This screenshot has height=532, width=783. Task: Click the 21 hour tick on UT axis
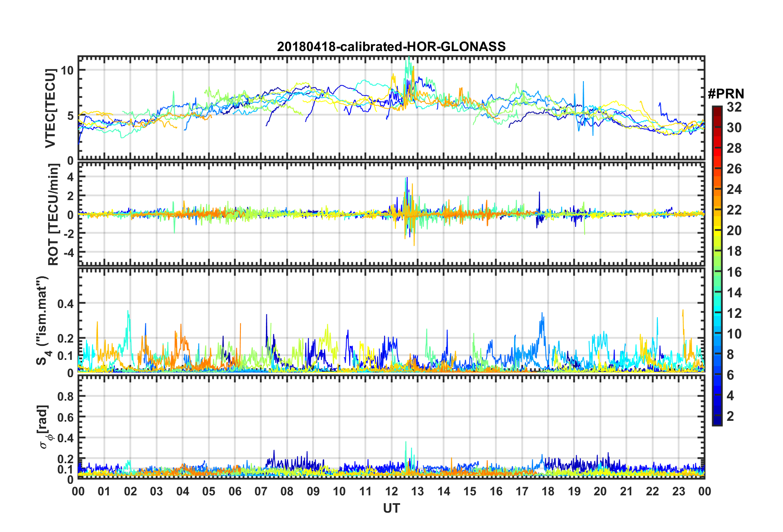[x=627, y=492]
